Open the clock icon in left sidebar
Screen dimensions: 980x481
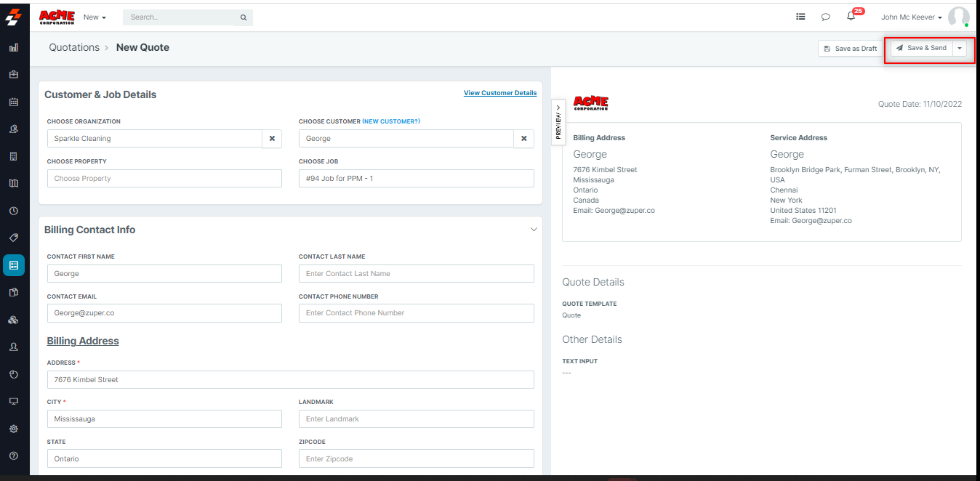[x=13, y=211]
